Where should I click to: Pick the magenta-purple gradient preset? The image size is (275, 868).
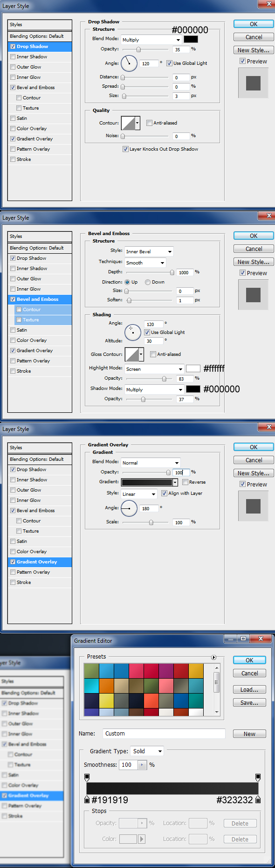pos(166,671)
